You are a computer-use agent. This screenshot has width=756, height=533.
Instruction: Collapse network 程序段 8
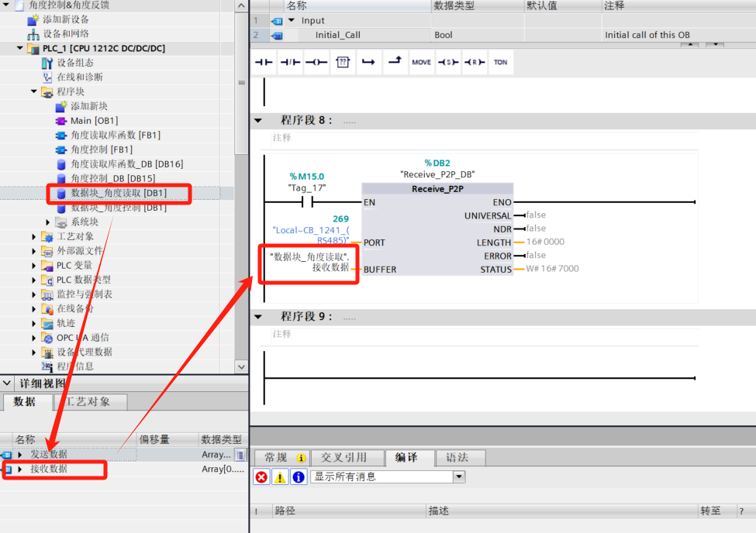(x=258, y=121)
